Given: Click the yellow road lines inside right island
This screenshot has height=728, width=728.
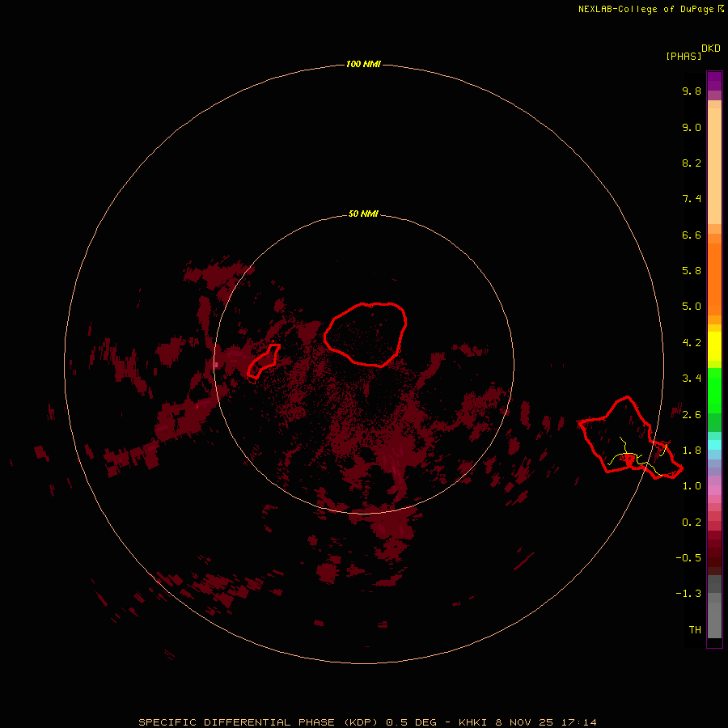Looking at the screenshot, I should 637,457.
